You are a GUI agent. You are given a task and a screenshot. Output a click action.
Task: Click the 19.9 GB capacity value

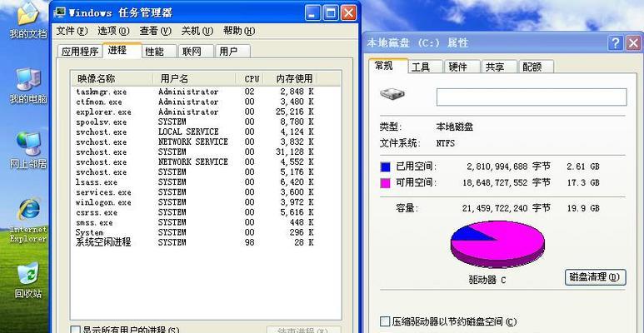tap(583, 209)
